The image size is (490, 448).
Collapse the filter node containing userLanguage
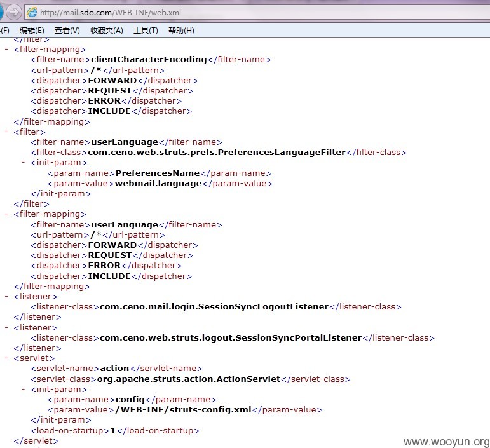point(6,132)
